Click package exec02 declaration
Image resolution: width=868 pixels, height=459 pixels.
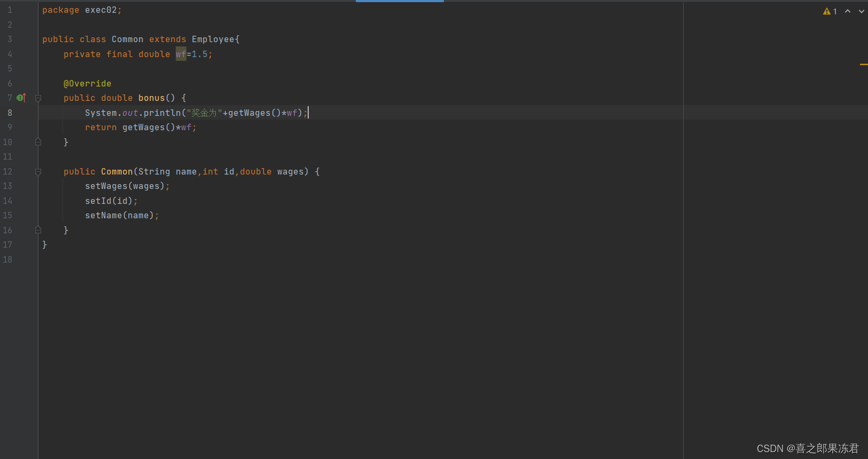[82, 10]
